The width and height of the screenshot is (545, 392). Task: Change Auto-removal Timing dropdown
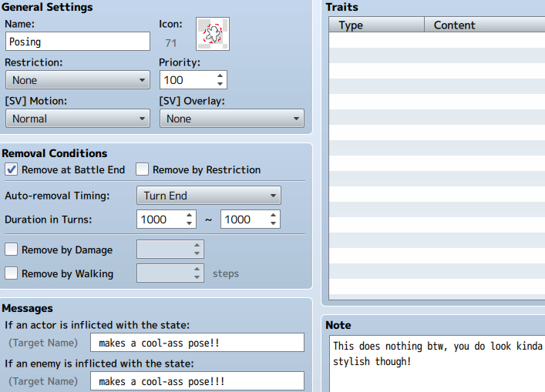[x=208, y=196]
